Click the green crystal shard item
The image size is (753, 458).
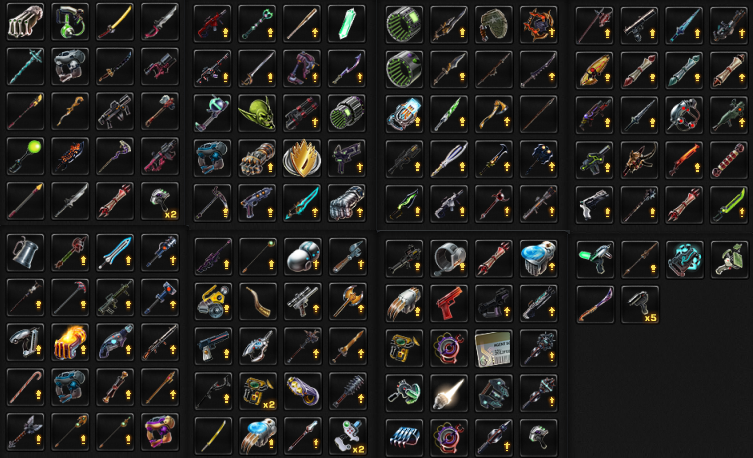pos(347,24)
